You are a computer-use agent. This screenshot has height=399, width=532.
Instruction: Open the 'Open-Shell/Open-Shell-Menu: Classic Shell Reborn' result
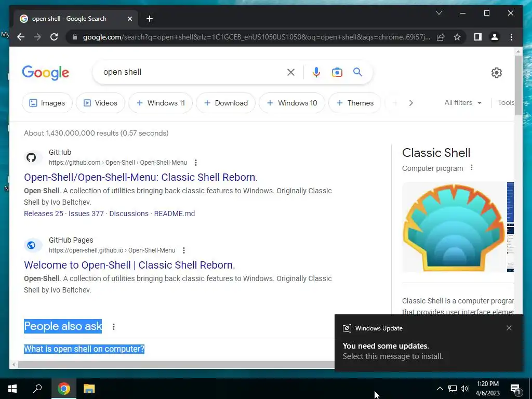click(141, 177)
